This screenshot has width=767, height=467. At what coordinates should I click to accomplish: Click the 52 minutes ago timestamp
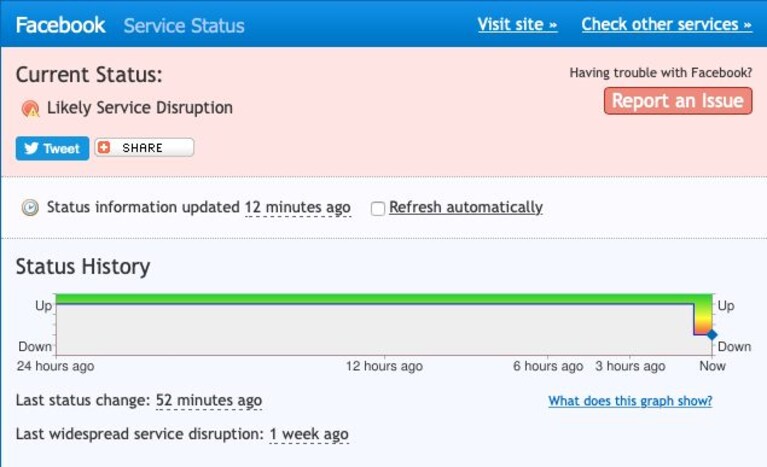point(209,400)
